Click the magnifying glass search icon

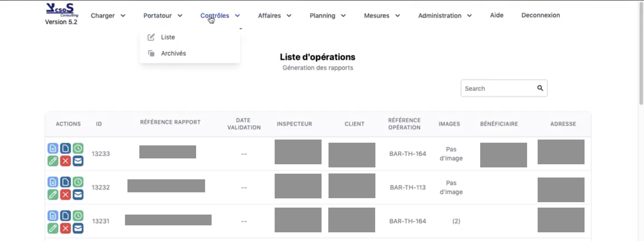(x=540, y=88)
